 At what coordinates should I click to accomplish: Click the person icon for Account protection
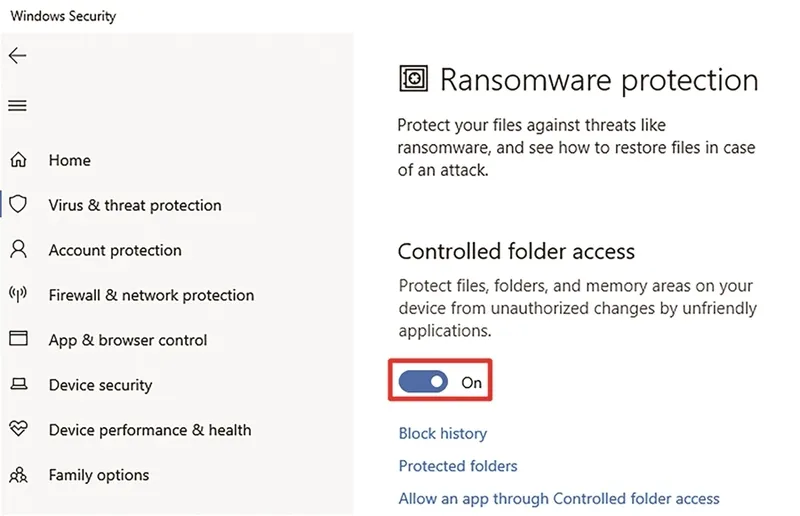[18, 249]
